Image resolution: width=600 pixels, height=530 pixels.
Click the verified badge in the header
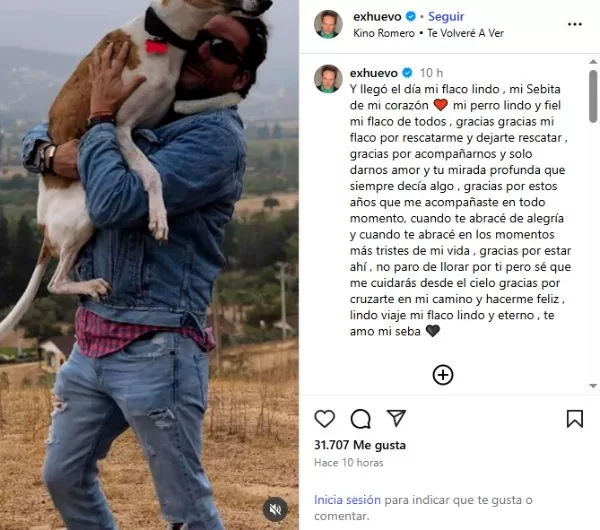[x=411, y=16]
